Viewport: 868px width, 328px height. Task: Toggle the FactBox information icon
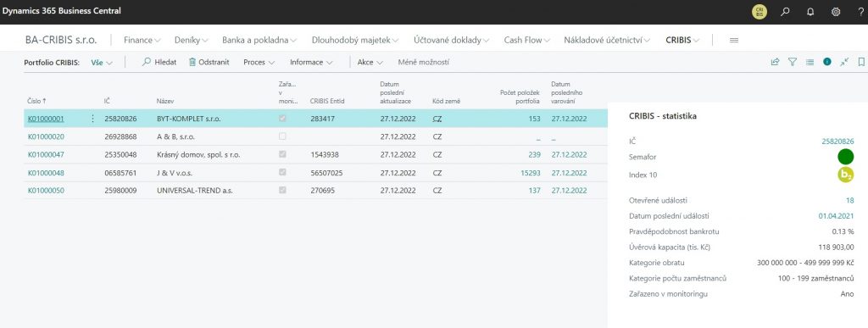pos(827,62)
